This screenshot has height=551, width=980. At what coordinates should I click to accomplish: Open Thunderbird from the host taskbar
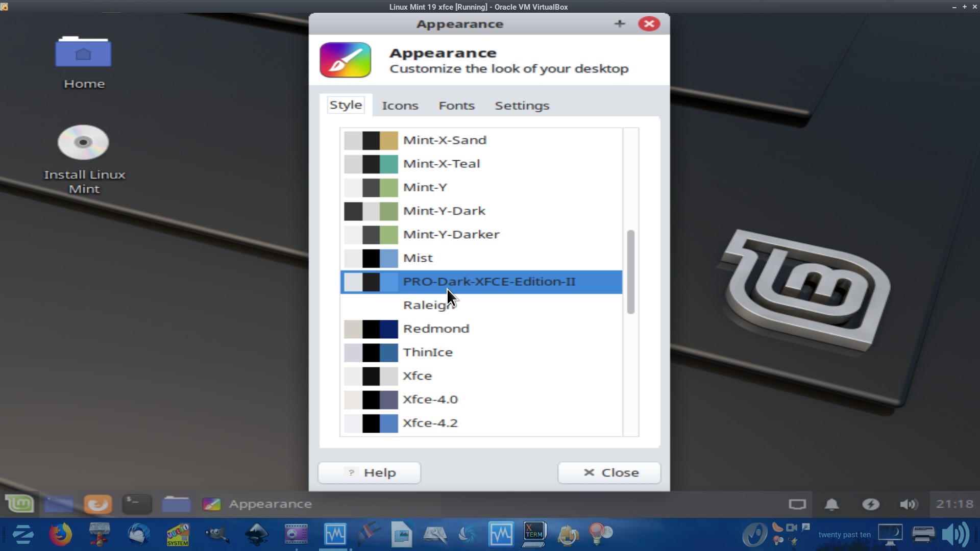point(138,534)
